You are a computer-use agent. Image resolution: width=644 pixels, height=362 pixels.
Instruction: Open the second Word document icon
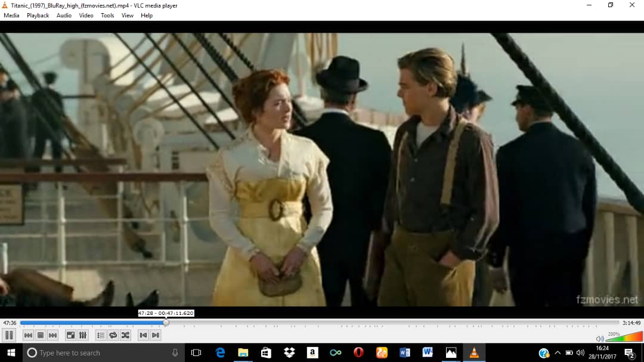point(428,352)
